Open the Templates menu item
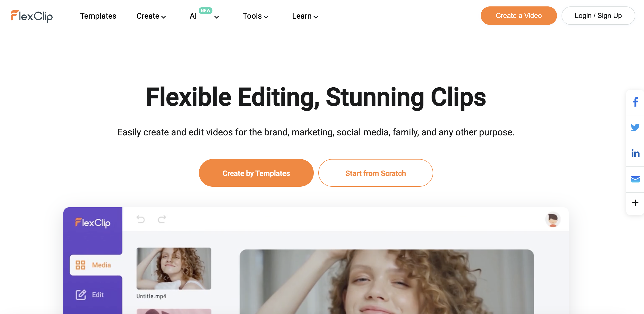 (98, 16)
